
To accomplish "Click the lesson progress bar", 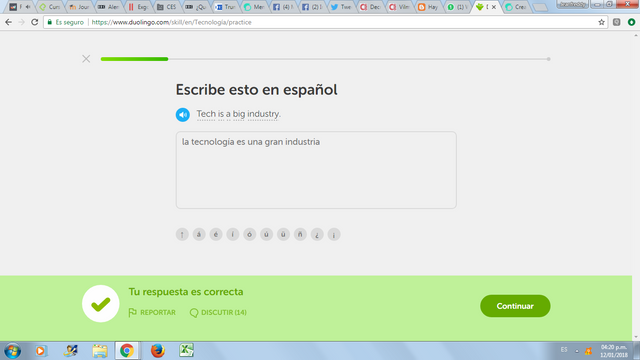I will [x=325, y=59].
